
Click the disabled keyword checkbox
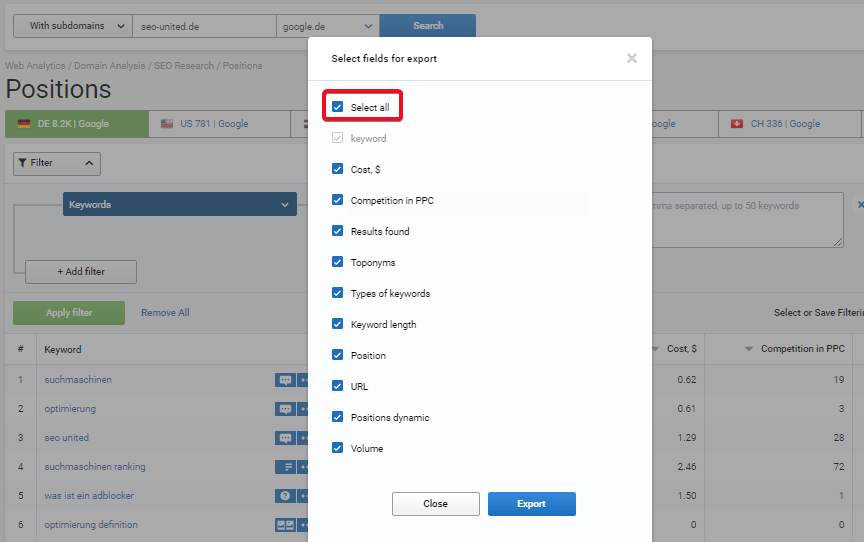[x=337, y=138]
